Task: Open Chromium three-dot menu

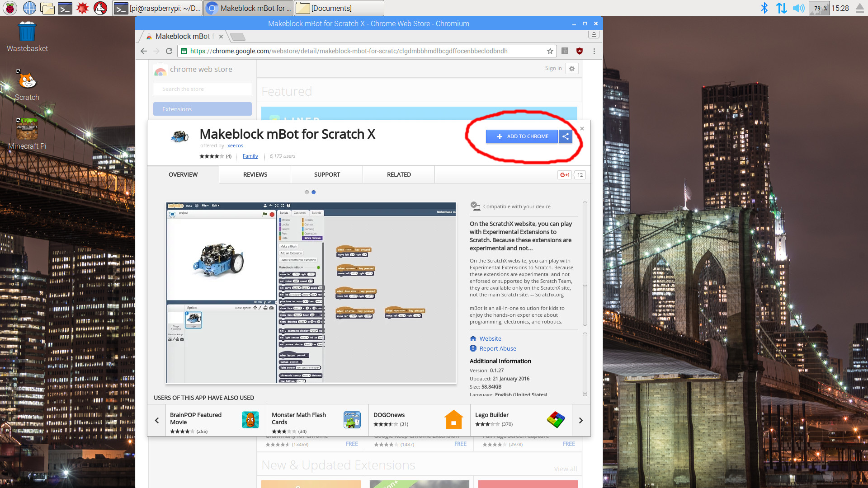Action: click(594, 51)
